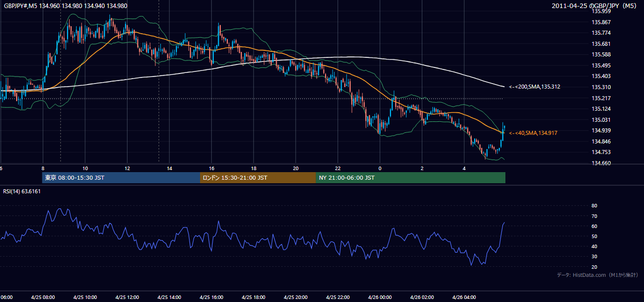Click the price axis value 134.939
644x302 pixels.
pyautogui.click(x=602, y=130)
